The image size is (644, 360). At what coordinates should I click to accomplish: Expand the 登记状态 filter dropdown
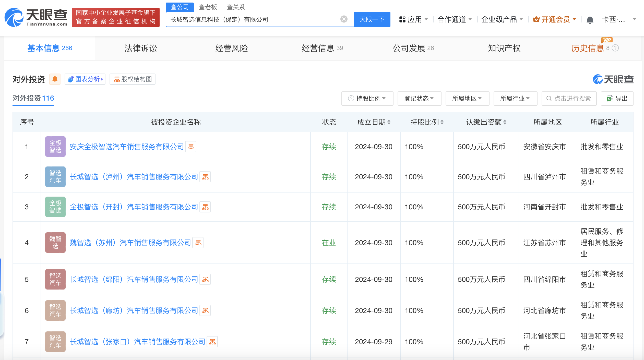coord(419,99)
